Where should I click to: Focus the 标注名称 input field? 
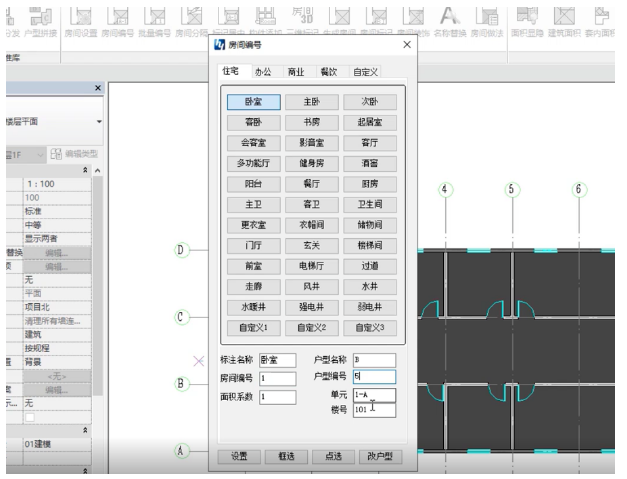(278, 360)
